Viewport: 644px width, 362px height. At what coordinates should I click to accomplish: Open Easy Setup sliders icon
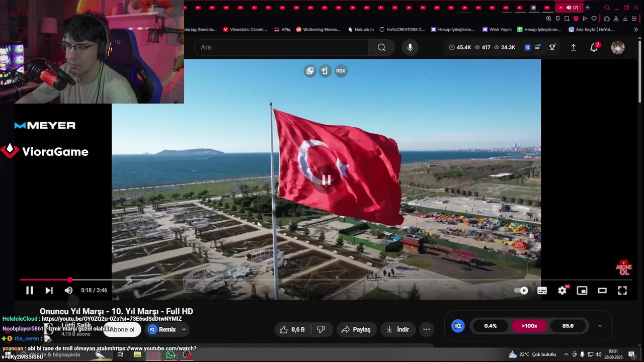[x=634, y=19]
